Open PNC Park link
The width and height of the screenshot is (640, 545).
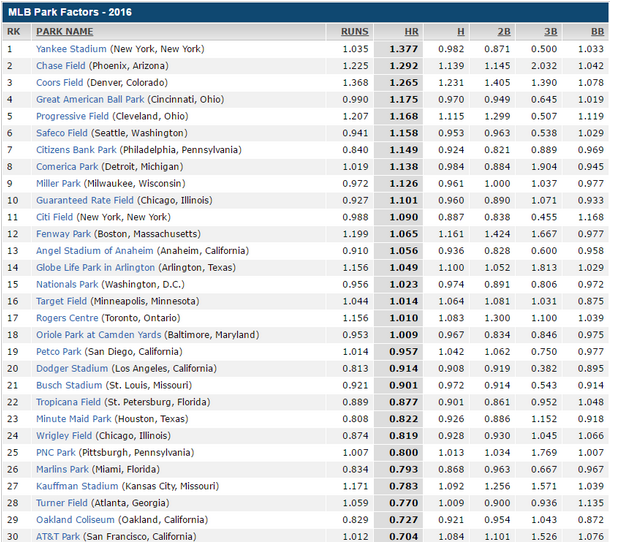(56, 453)
